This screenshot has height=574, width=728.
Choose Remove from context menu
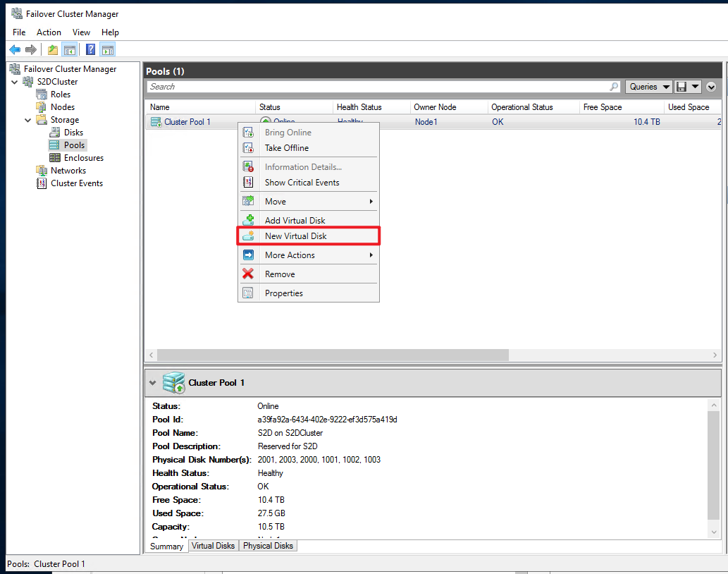(x=308, y=274)
